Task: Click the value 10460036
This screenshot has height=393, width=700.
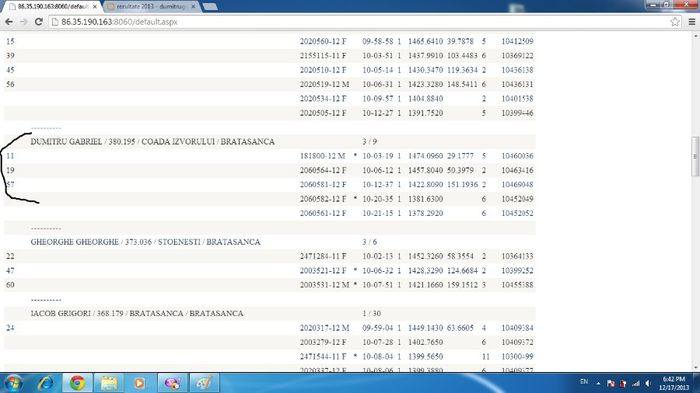Action: (x=517, y=156)
